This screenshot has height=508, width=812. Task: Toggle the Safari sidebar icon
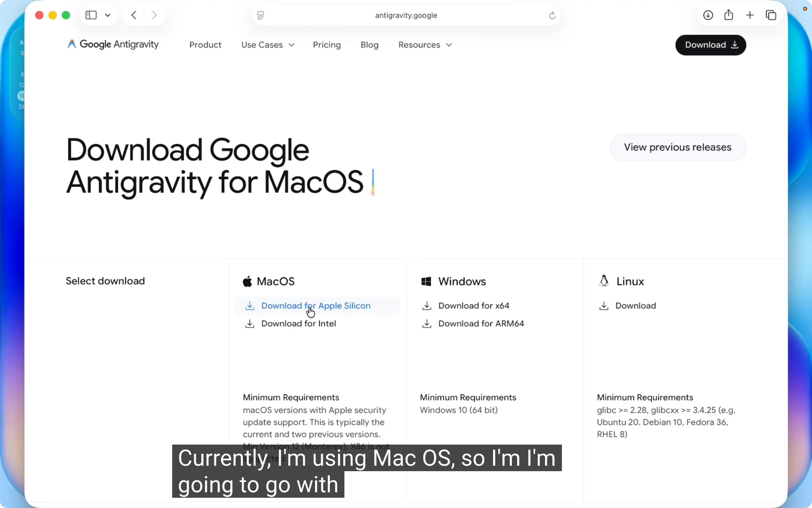(91, 15)
